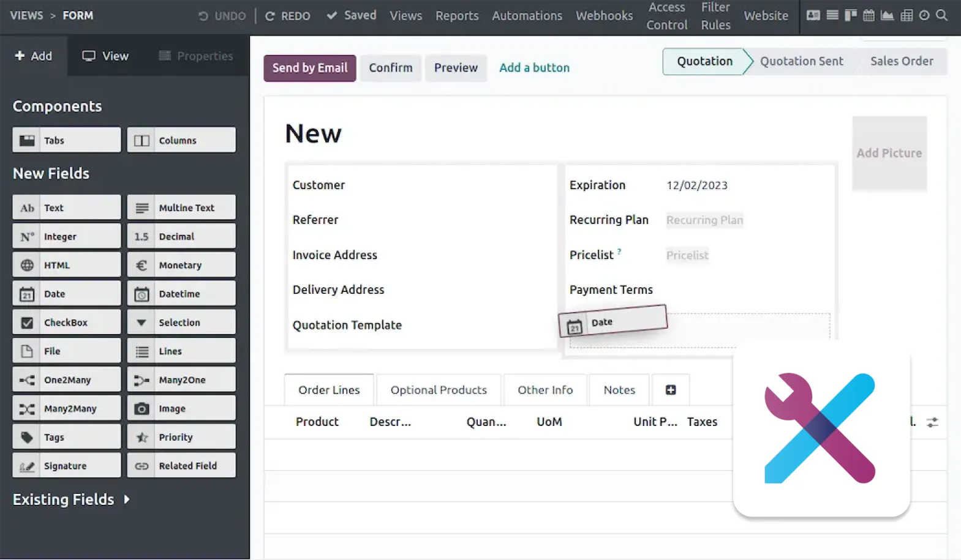Image resolution: width=961 pixels, height=560 pixels.
Task: Select the Quotation Sent status stage
Action: [801, 61]
